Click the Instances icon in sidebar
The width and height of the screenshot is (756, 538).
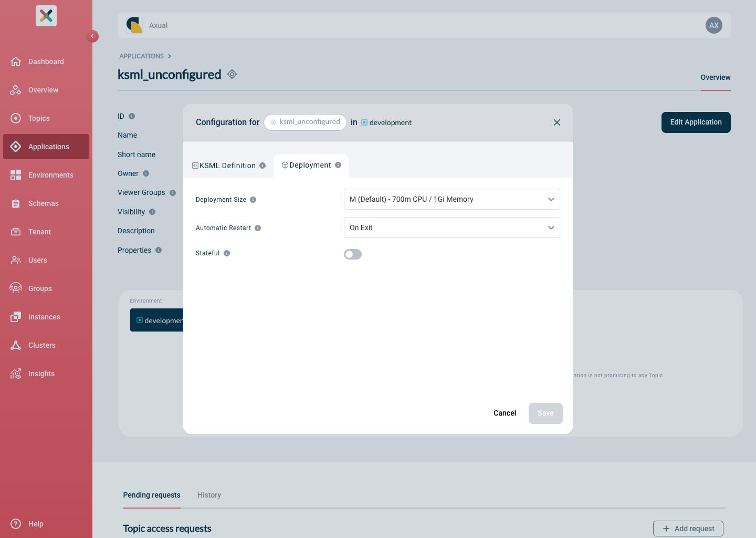click(16, 317)
